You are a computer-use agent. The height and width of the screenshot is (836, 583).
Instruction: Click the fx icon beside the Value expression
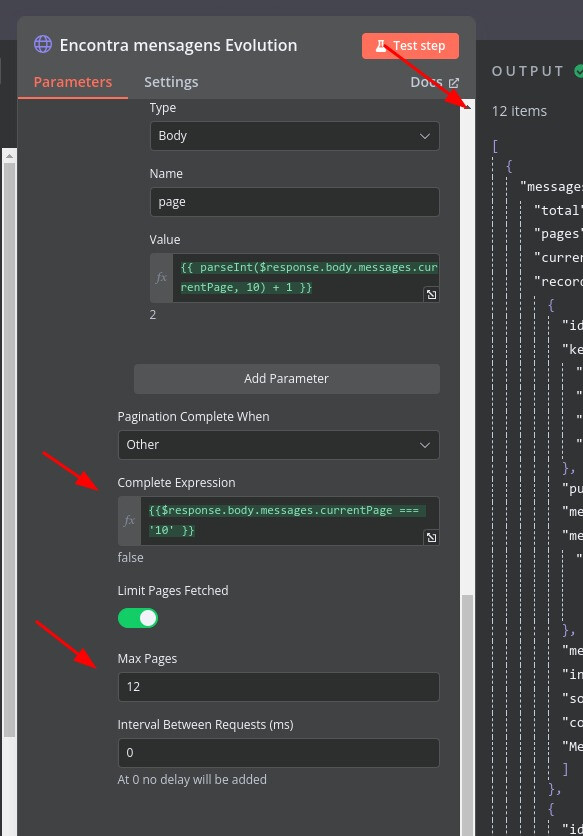(161, 278)
